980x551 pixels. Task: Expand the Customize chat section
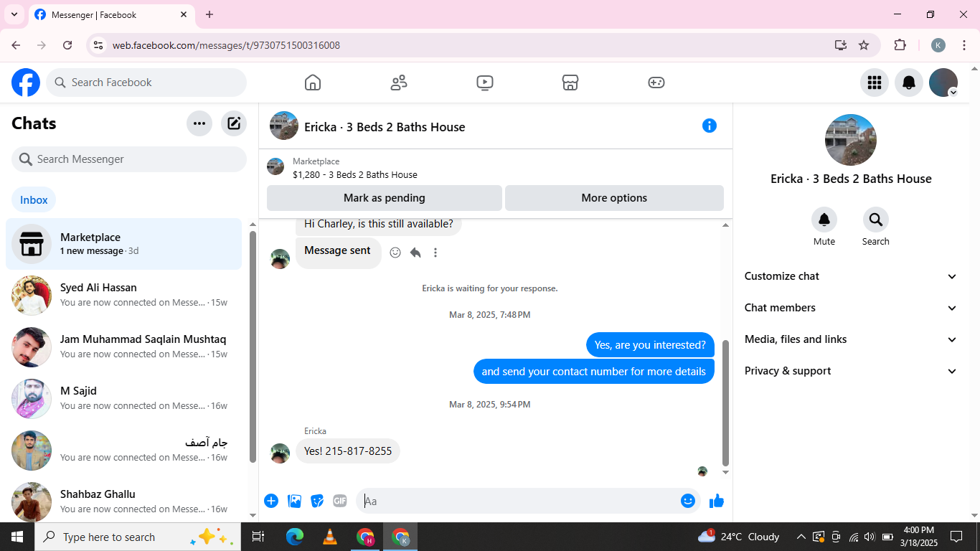[x=851, y=276]
